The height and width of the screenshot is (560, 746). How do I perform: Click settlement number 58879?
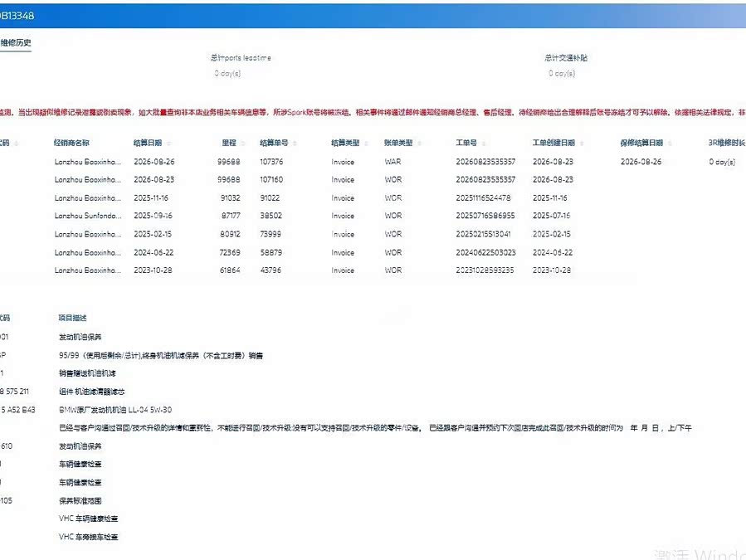tap(271, 253)
